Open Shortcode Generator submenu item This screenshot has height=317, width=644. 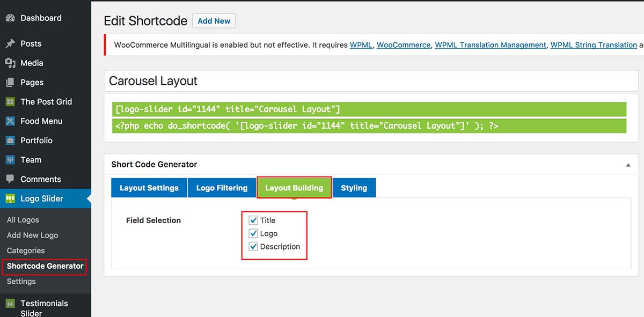point(45,266)
